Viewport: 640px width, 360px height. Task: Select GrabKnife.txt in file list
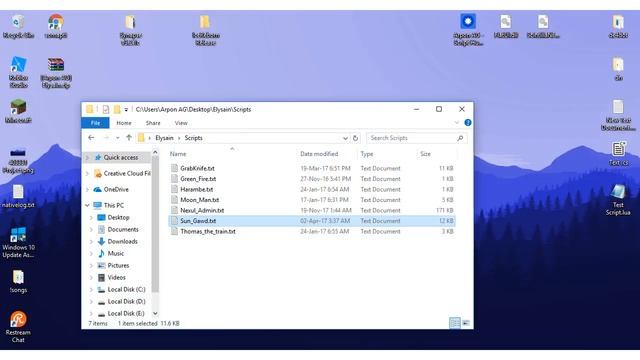click(x=312, y=168)
